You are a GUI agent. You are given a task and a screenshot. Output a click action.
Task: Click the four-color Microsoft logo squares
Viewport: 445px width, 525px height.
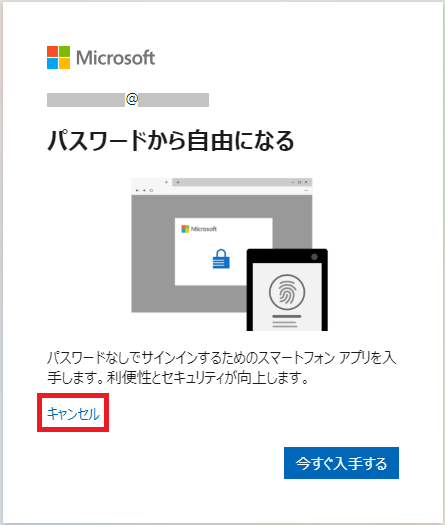click(59, 58)
